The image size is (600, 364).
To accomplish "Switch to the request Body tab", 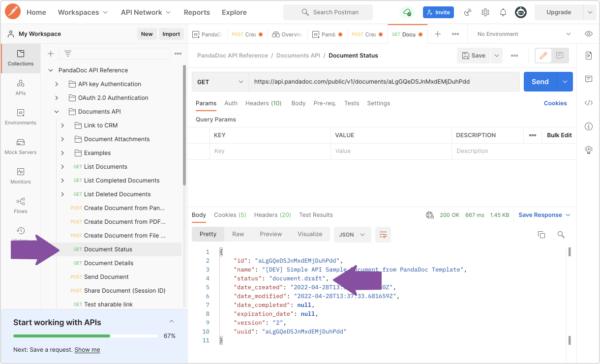I will [298, 103].
